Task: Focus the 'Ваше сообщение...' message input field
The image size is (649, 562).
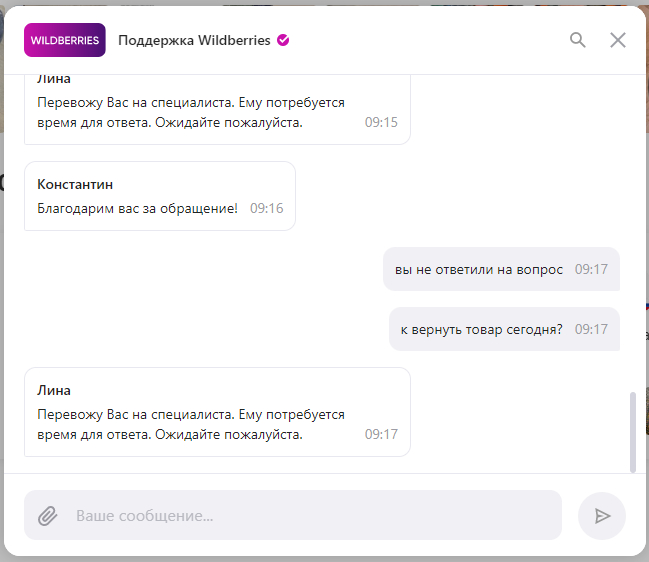Action: pyautogui.click(x=293, y=515)
